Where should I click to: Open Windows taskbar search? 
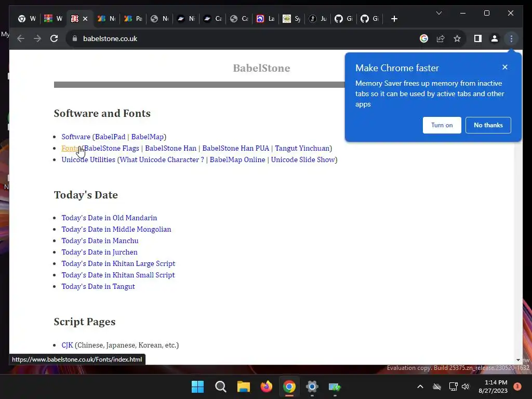pyautogui.click(x=220, y=387)
